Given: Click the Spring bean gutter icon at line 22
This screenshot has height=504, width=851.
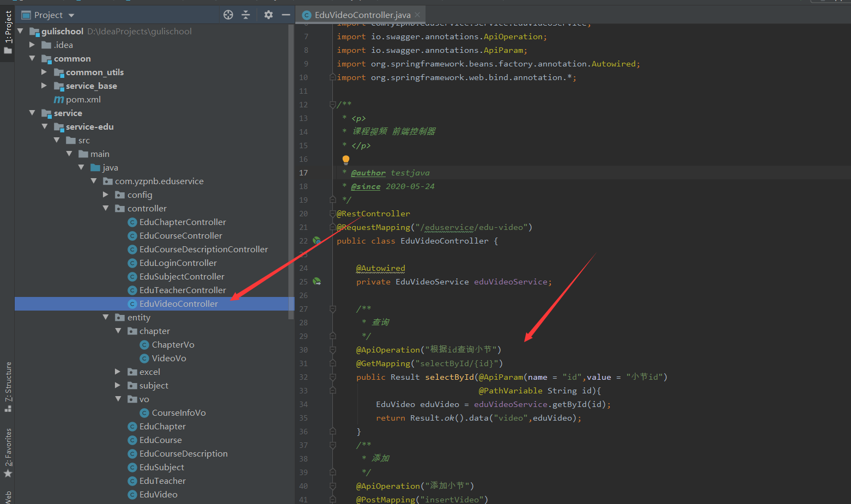Looking at the screenshot, I should coord(317,241).
